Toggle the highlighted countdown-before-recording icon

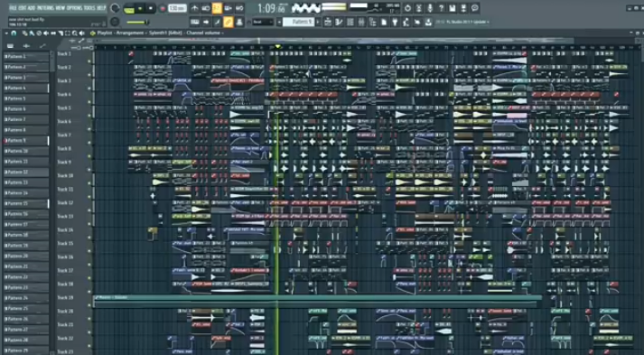217,8
